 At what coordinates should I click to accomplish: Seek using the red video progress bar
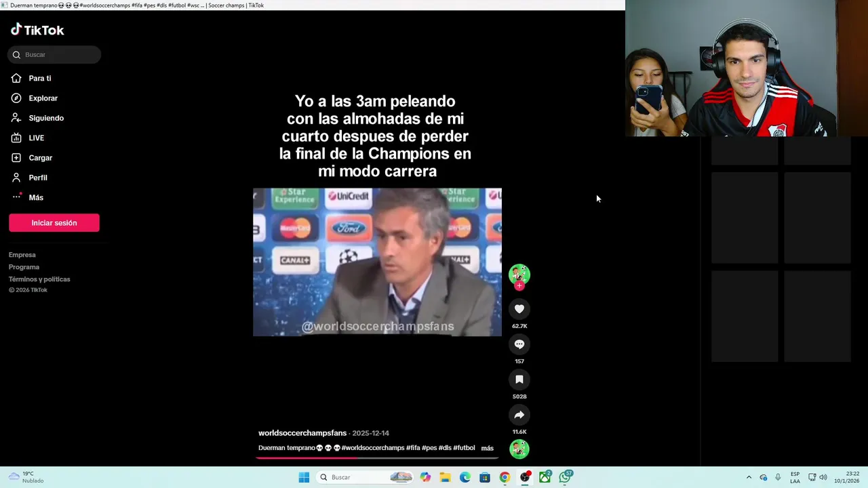pyautogui.click(x=377, y=457)
